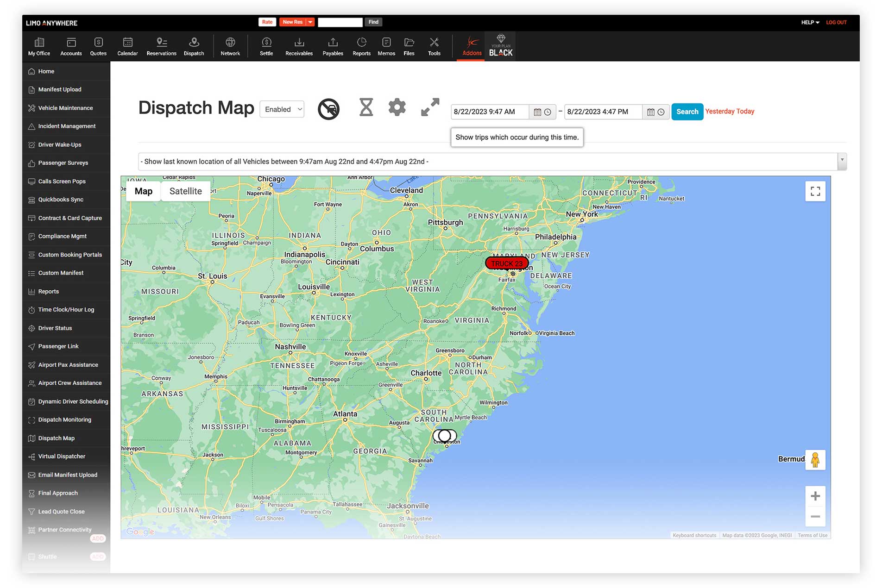Open New Res dropdown arrow
Viewport: 882px width, 588px height.
coord(310,22)
